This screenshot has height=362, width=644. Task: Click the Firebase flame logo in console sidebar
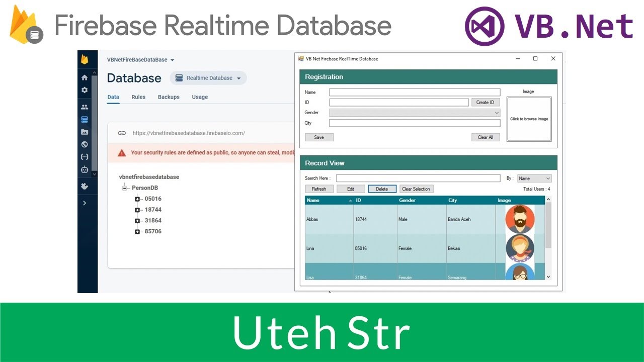point(85,59)
